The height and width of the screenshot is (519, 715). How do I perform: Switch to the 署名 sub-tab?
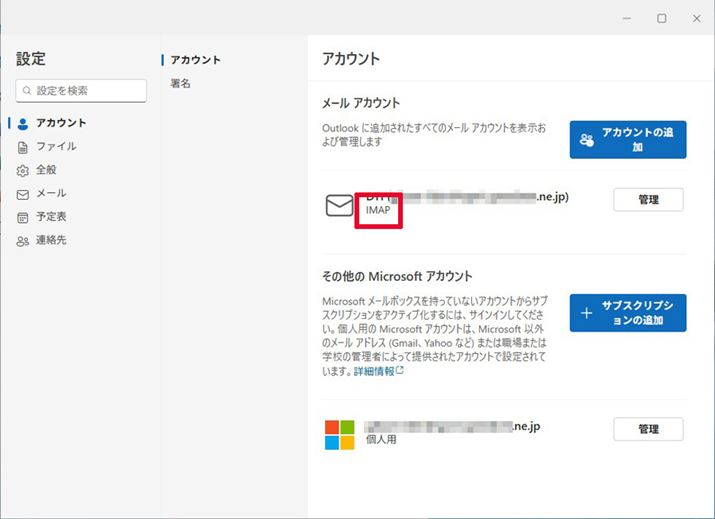[181, 84]
